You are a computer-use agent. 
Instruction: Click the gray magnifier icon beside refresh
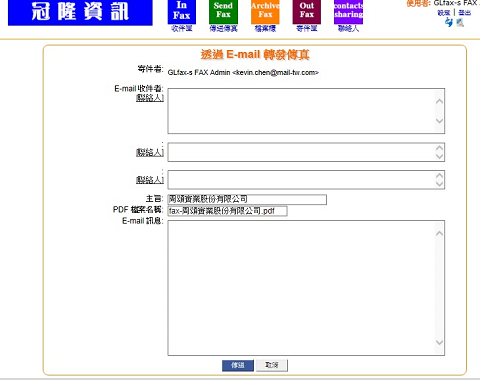[460, 23]
